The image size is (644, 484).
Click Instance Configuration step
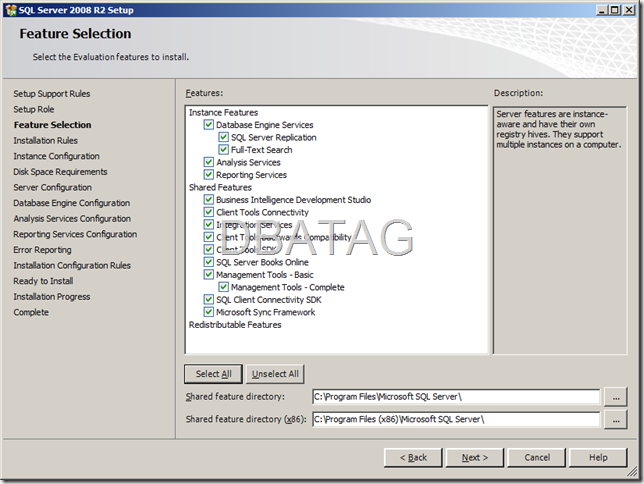pyautogui.click(x=56, y=156)
